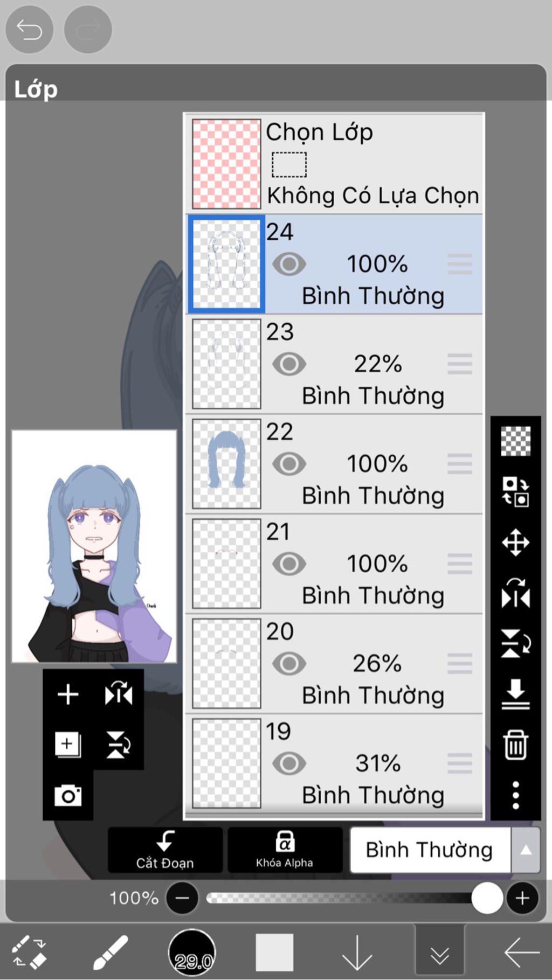Collapse layer panel with double chevron
The height and width of the screenshot is (980, 552).
(x=440, y=953)
